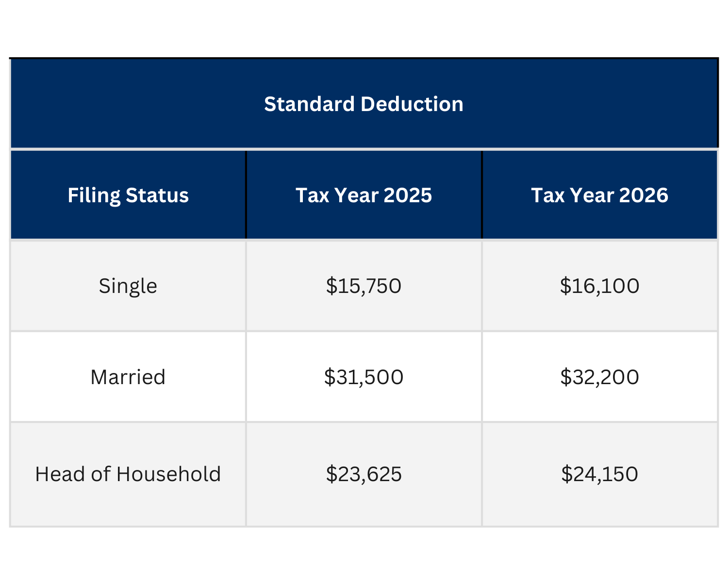Click the Tax Year 2025 column header

364,195
